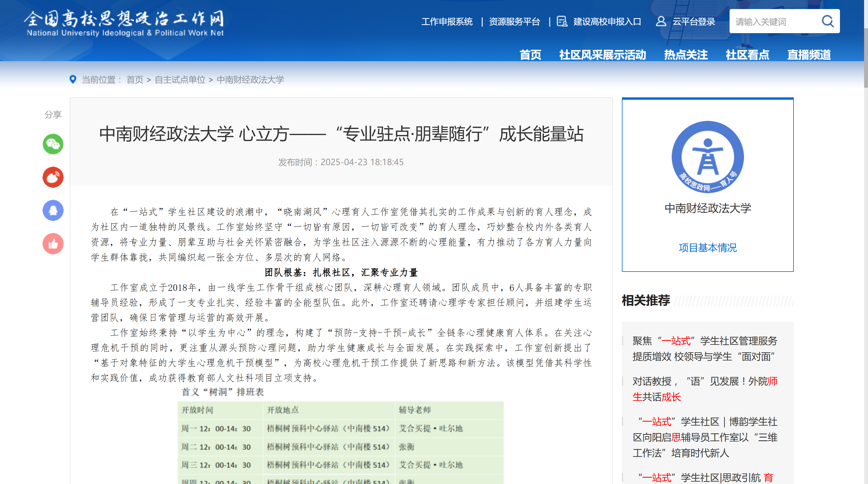
Task: Share article via WeChat icon
Action: click(53, 144)
